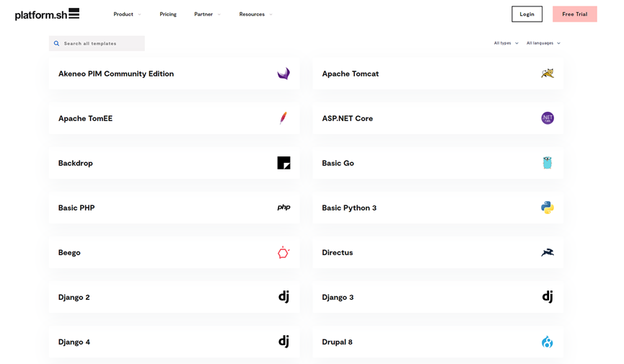Click the Drupal 8 droplet icon

coord(548,342)
